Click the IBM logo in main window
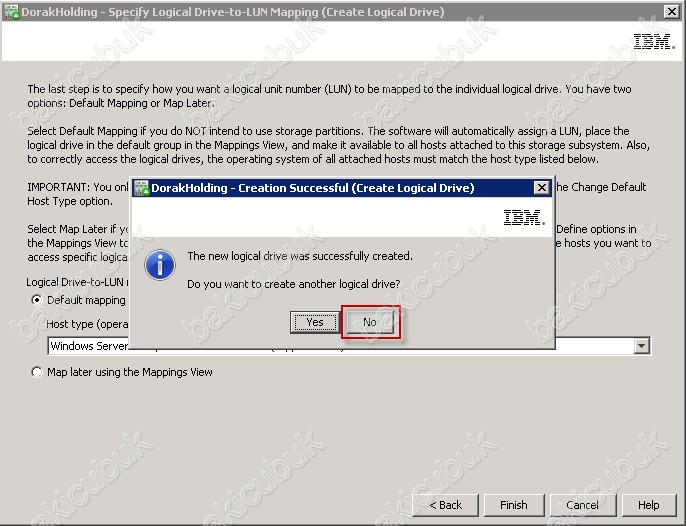Viewport: 686px width, 526px height. (x=654, y=41)
